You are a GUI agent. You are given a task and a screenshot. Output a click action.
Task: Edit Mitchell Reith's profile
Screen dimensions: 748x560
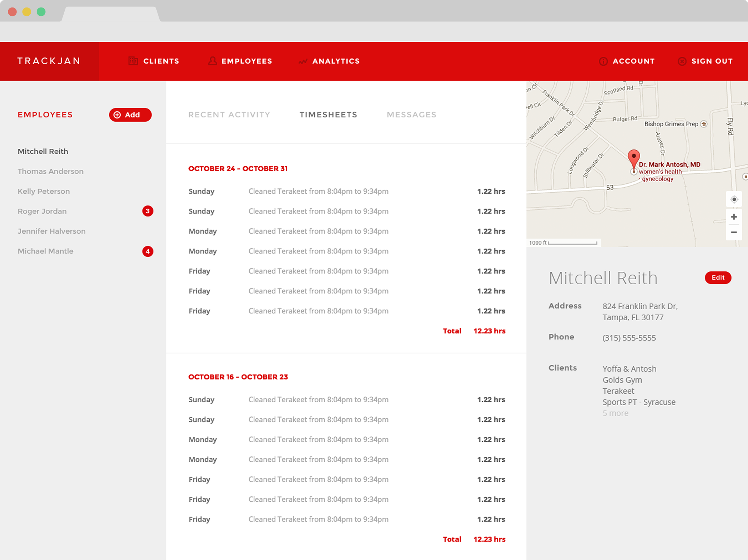(x=718, y=278)
